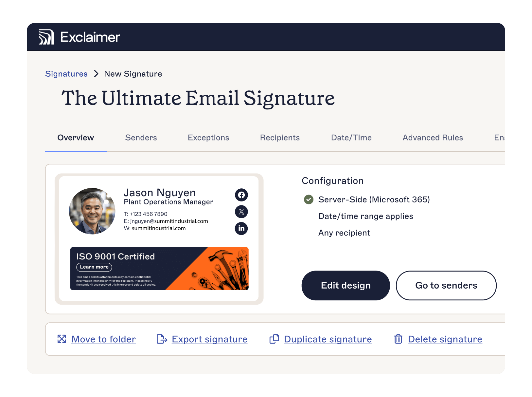Toggle the Date/time range applies setting

click(x=365, y=216)
